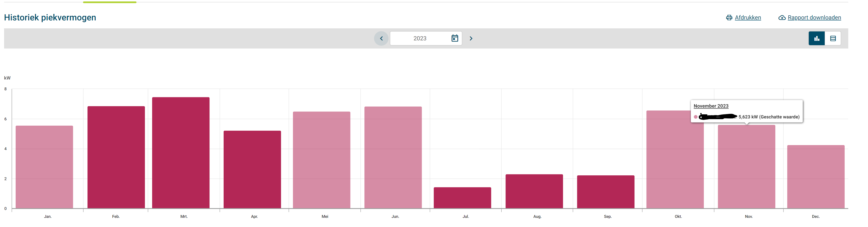Click the green active tab indicator
The width and height of the screenshot is (868, 227).
click(x=110, y=2)
